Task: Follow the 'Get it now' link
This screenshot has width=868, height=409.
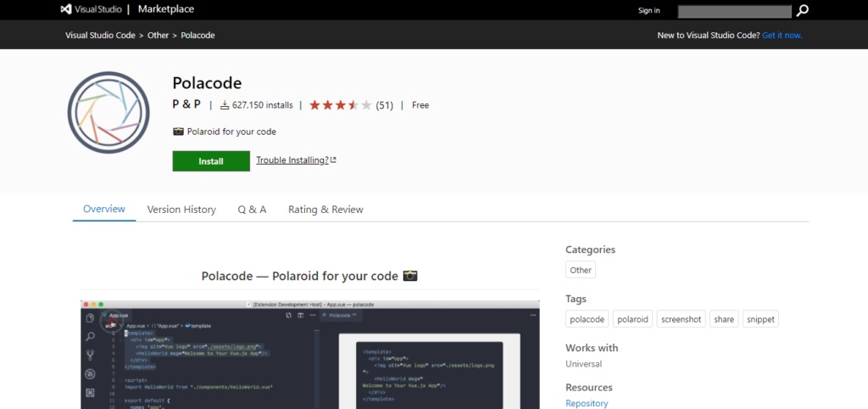Action: [782, 35]
